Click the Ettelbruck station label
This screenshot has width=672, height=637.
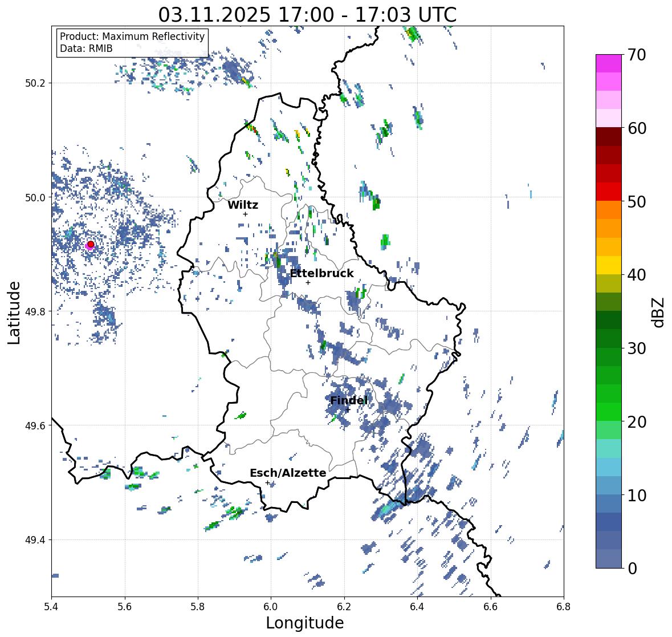(322, 274)
